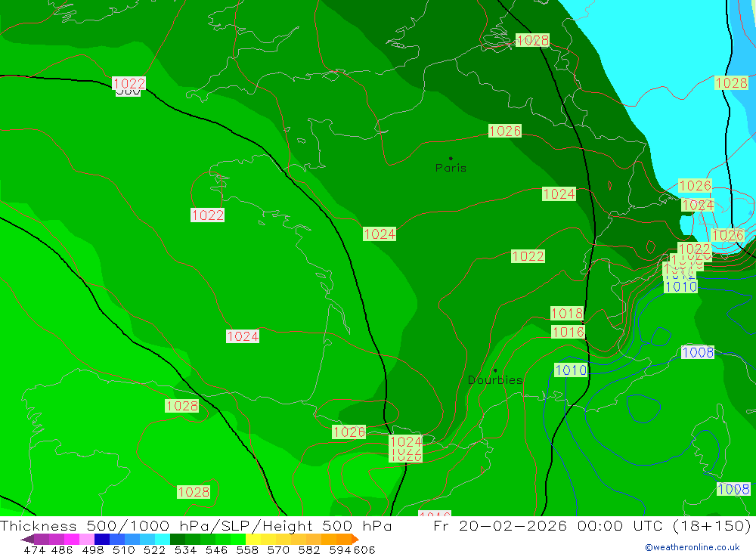Click the Dourbies city marker dot
Image resolution: width=756 pixels, height=554 pixels.
[x=494, y=370]
